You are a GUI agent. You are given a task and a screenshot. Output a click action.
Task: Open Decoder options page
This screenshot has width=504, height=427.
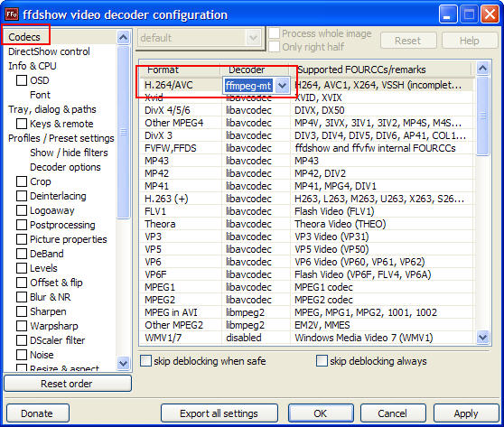[65, 167]
